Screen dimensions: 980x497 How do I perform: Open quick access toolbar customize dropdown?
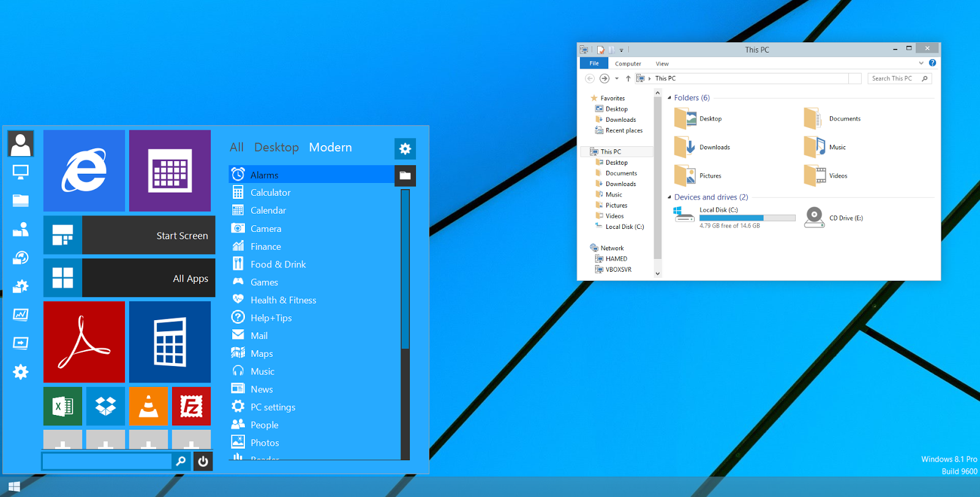[x=621, y=50]
